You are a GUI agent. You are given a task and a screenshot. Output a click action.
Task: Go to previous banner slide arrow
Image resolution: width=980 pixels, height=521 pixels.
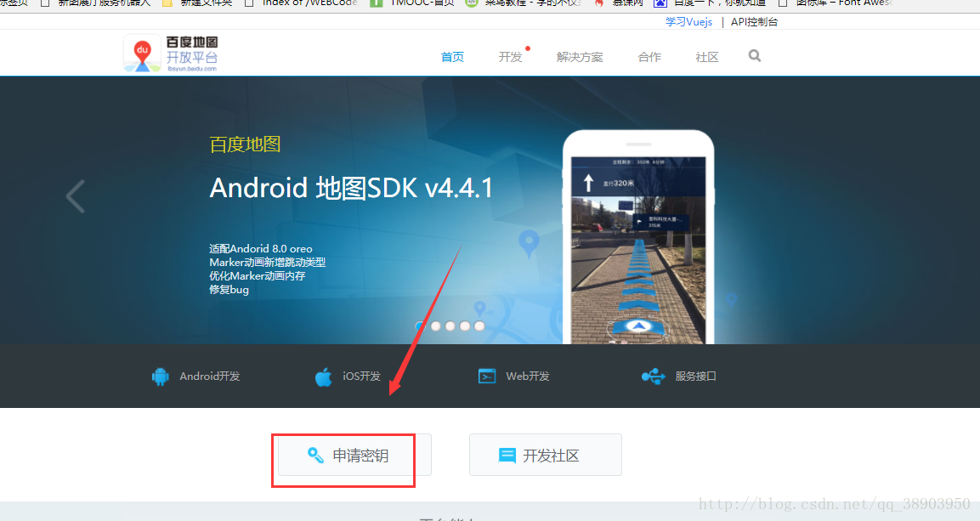click(x=75, y=196)
